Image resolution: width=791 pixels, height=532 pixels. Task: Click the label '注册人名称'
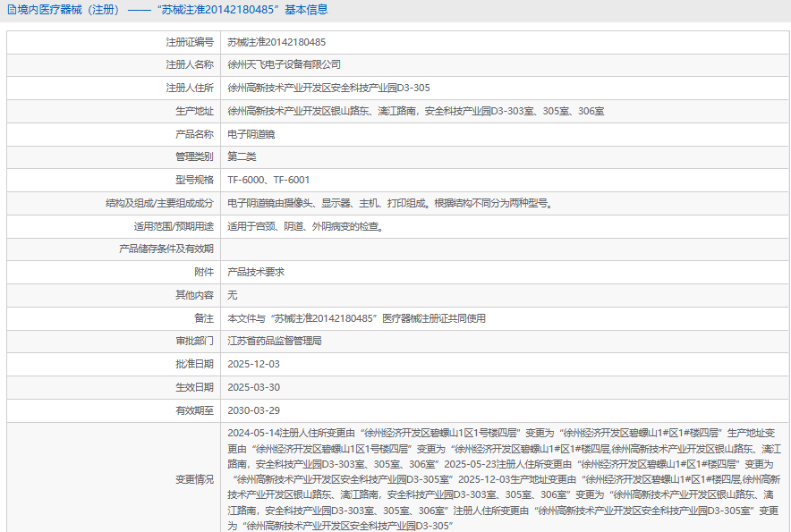(x=190, y=64)
